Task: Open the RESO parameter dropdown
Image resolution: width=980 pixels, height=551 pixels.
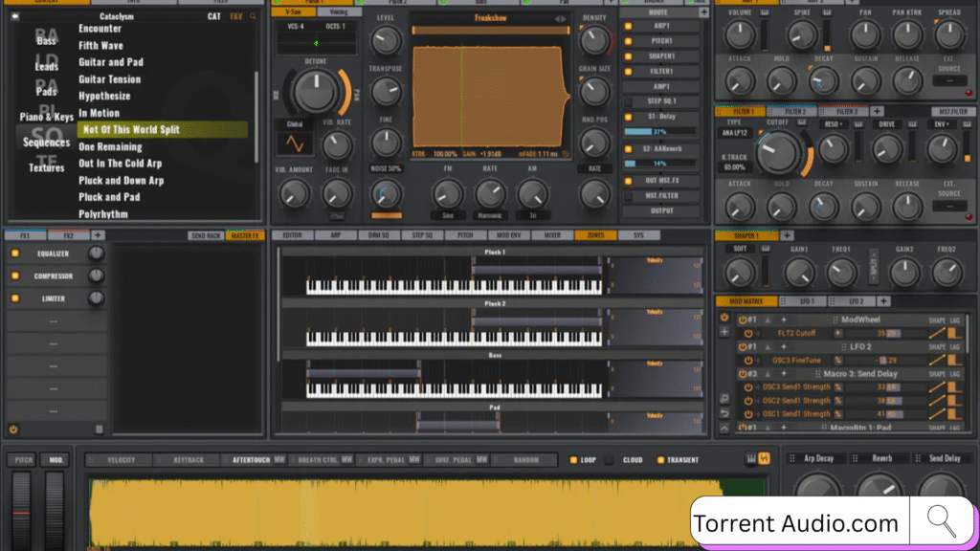Action: pyautogui.click(x=833, y=124)
